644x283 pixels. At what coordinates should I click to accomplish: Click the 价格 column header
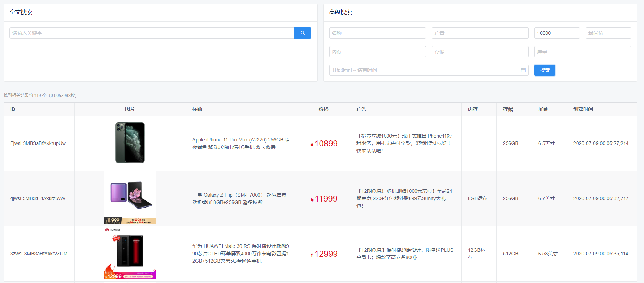click(x=323, y=109)
